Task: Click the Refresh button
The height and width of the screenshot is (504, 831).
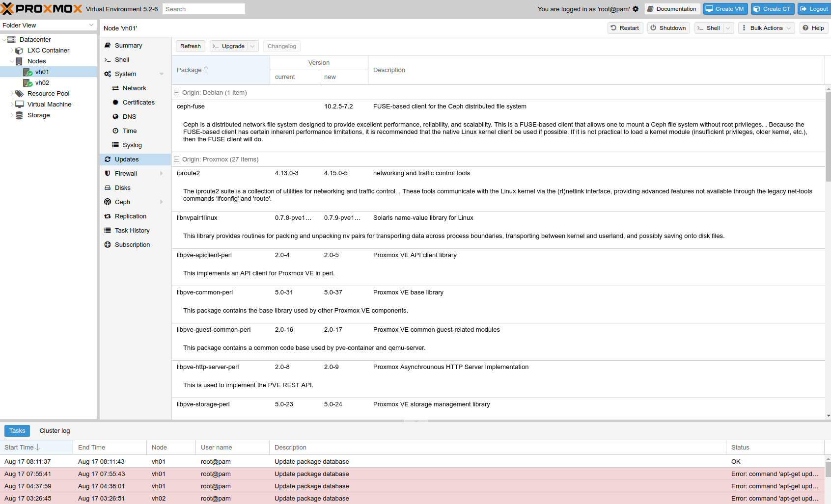Action: click(191, 46)
